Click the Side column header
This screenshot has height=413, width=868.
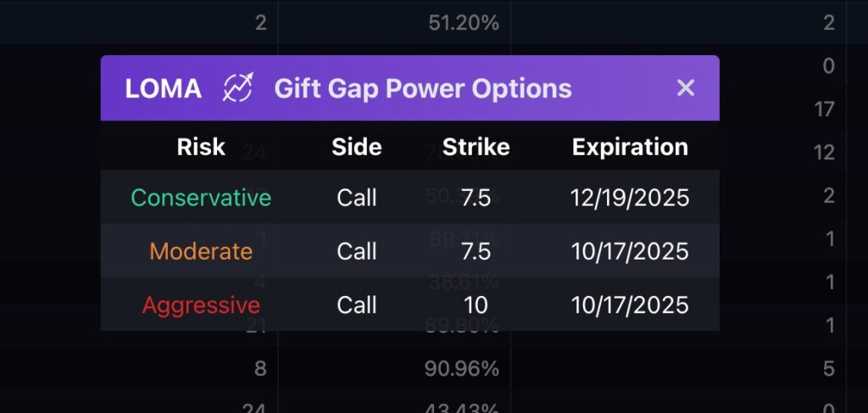click(357, 147)
